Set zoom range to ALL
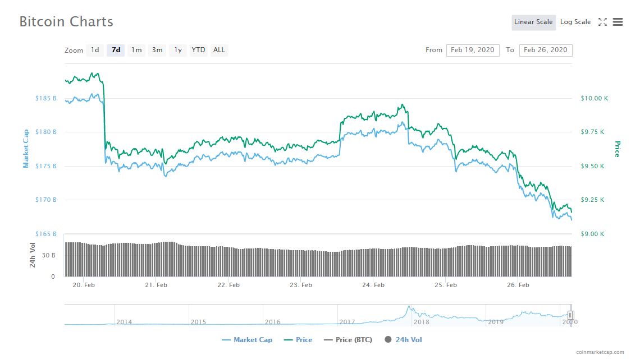Screen dimensions: 640x364 [219, 50]
